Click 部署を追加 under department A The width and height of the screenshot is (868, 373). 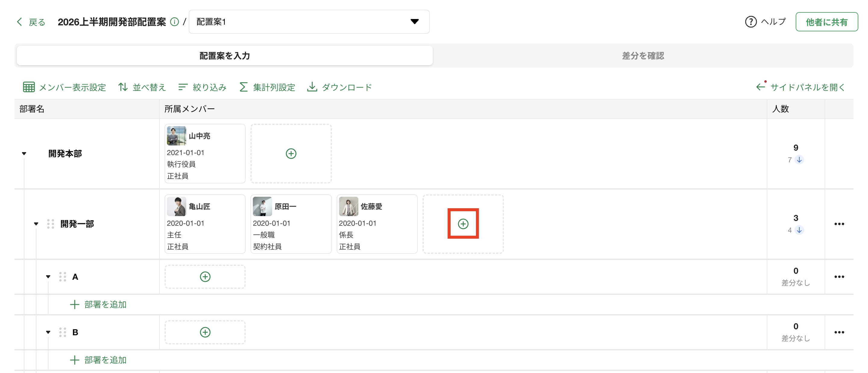[x=98, y=304]
